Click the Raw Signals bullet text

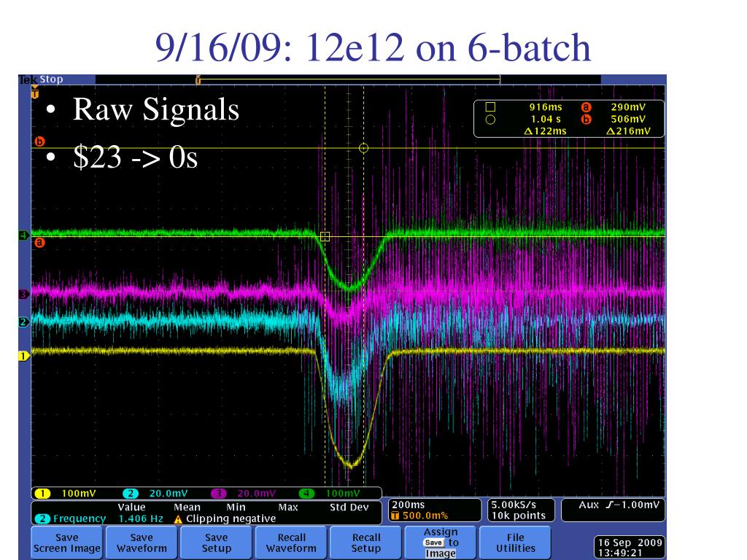click(x=156, y=109)
